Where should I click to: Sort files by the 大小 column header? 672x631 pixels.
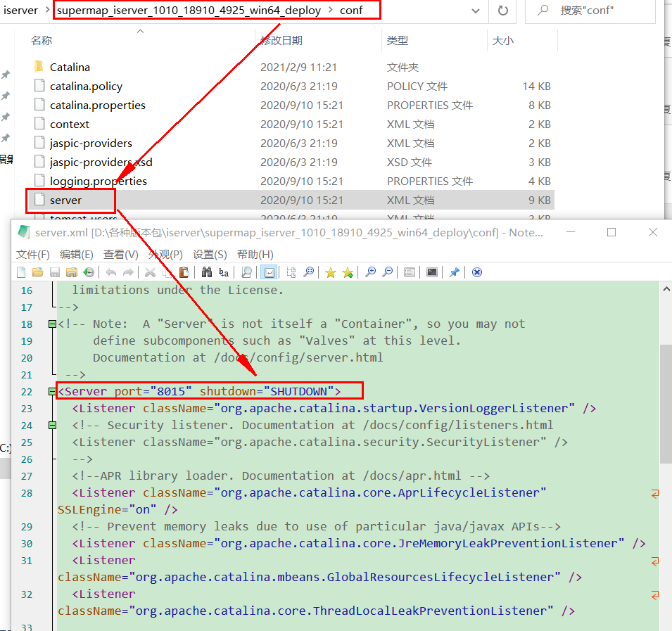(x=502, y=41)
